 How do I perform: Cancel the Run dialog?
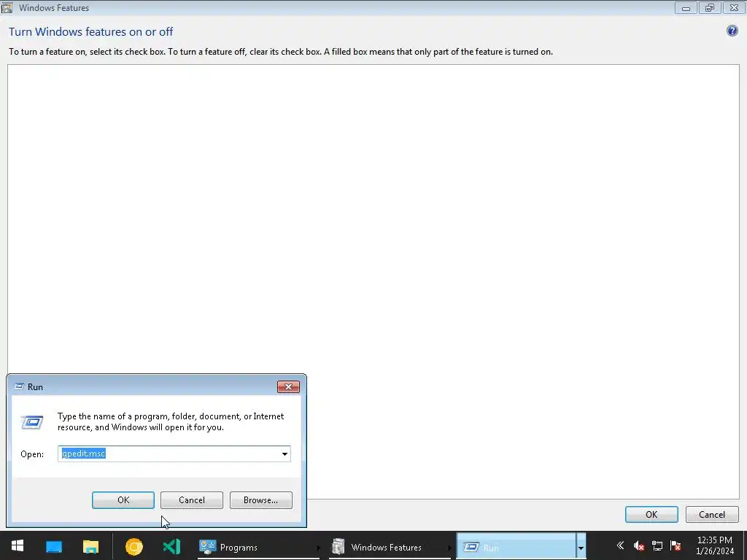click(x=192, y=500)
